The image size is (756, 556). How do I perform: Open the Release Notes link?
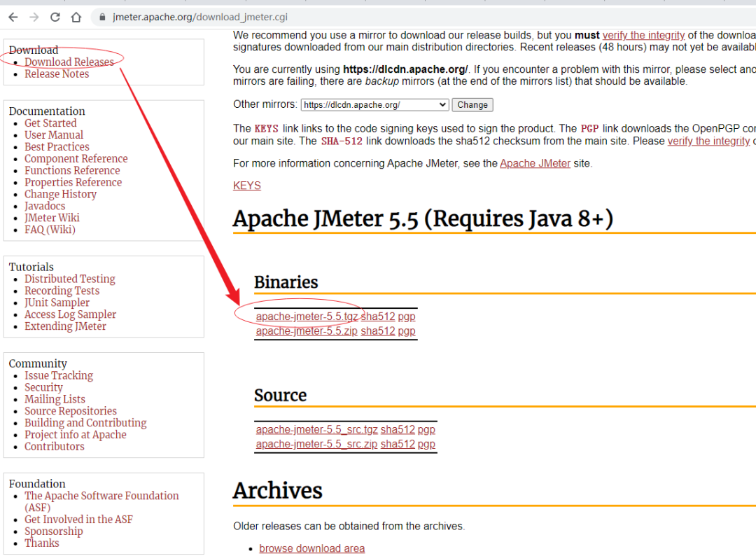point(57,74)
